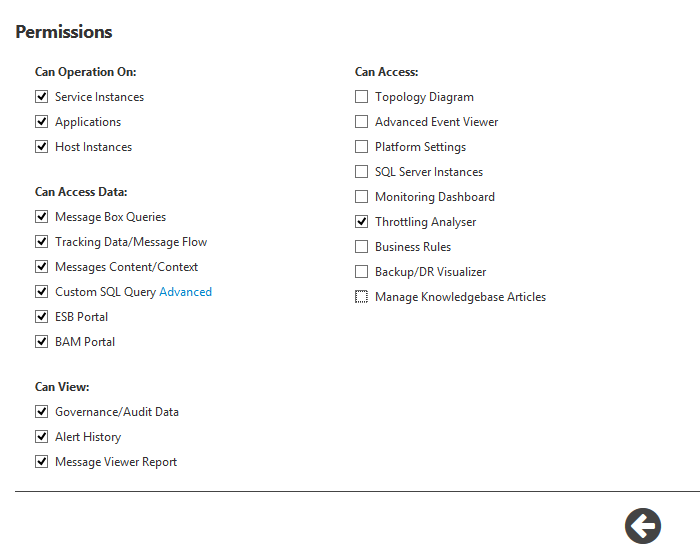Disable the Host Instances permission

pyautogui.click(x=42, y=147)
